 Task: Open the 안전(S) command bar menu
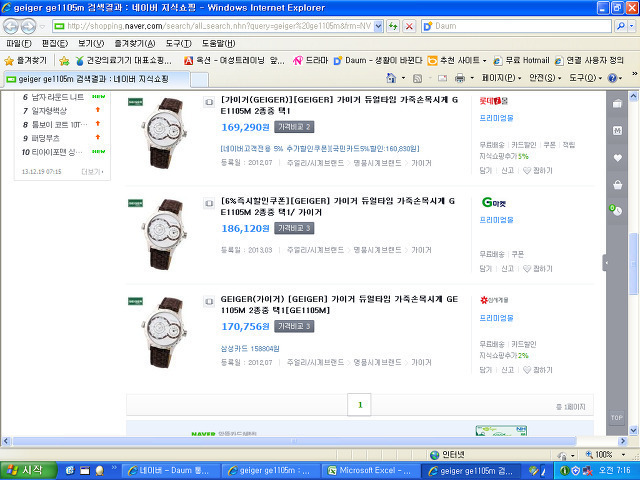tap(545, 78)
